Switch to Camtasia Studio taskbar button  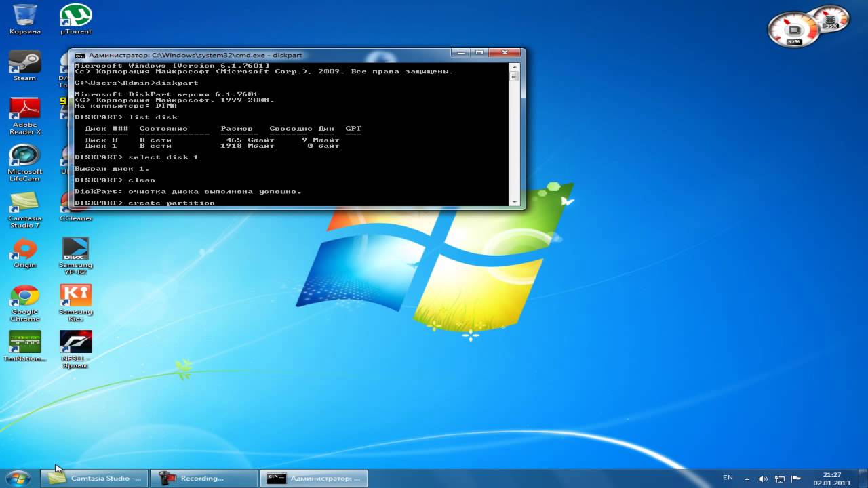(x=96, y=478)
